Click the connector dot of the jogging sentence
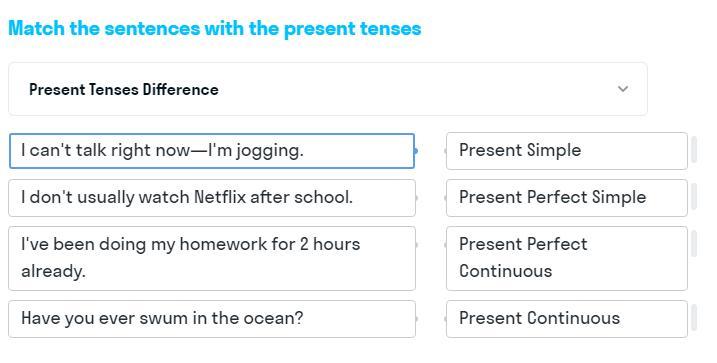 (416, 150)
